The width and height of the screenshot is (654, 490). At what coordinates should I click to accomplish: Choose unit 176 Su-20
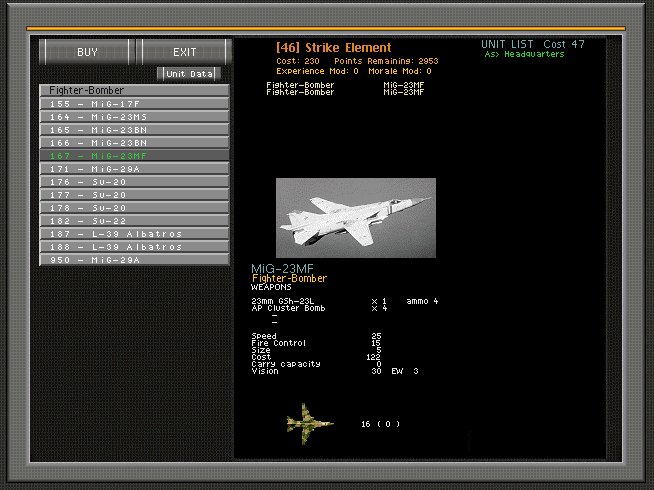coord(134,181)
